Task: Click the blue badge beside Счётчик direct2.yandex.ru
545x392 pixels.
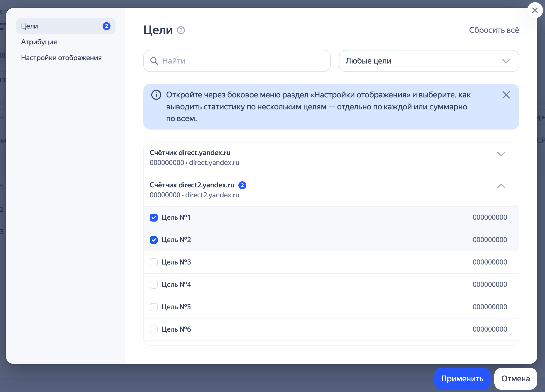Action: tap(242, 185)
